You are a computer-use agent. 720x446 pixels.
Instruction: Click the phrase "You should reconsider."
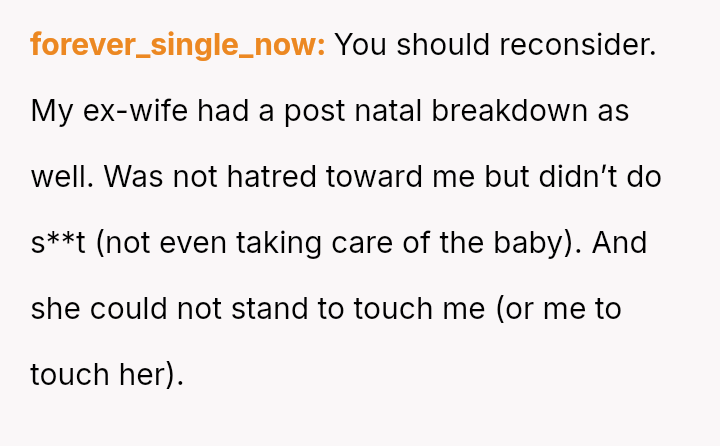point(495,45)
